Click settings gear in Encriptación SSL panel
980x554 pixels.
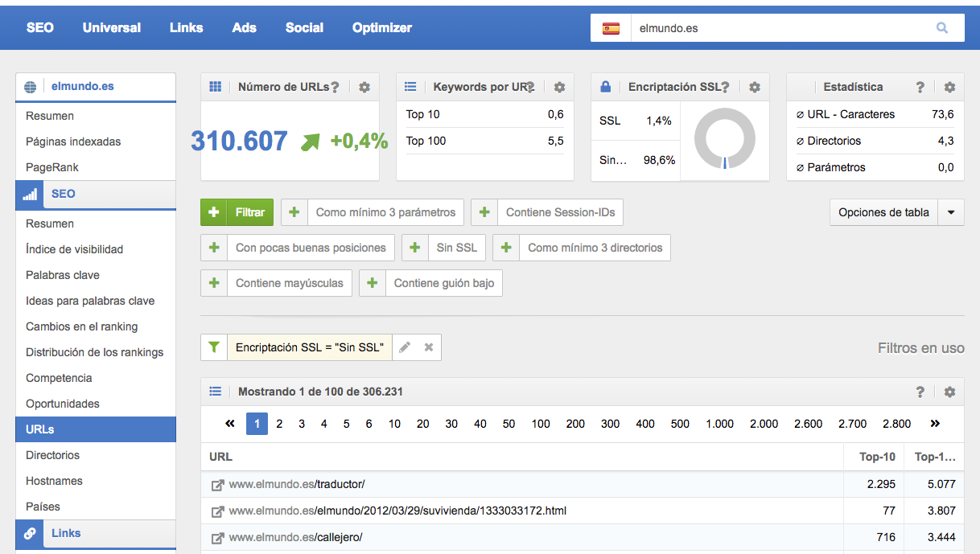click(x=754, y=87)
